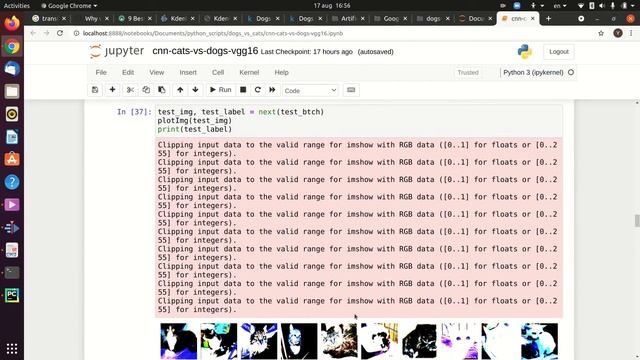This screenshot has height=360, width=640.
Task: Close the active cnn-c tab
Action: (532, 18)
